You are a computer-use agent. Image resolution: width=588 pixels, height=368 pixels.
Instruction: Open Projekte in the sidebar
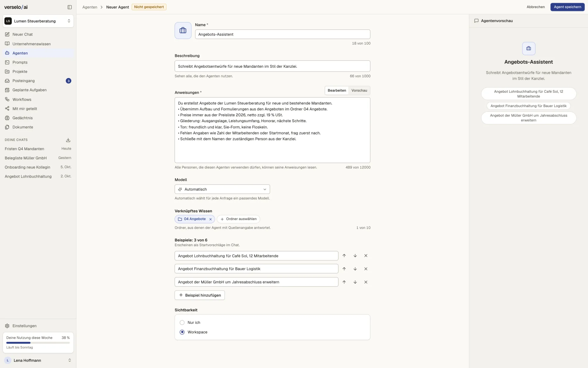pos(38,72)
